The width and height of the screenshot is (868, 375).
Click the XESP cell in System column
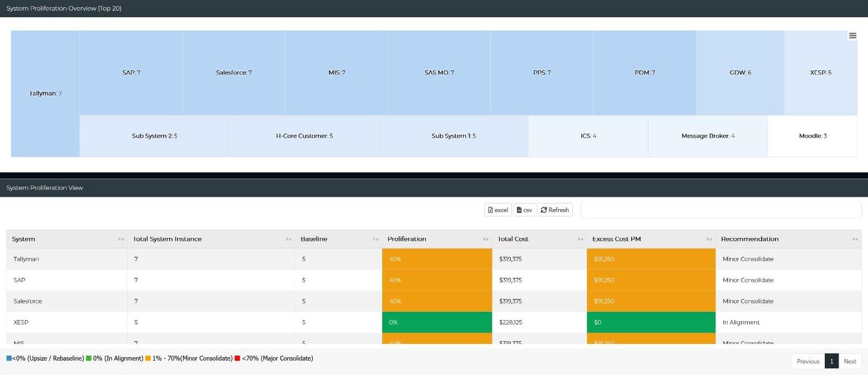(x=67, y=322)
